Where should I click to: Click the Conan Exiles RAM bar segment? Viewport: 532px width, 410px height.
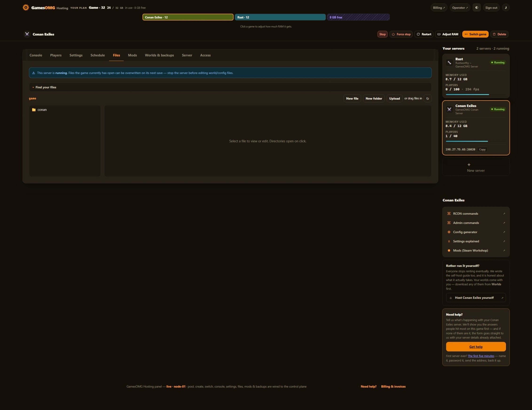[x=188, y=17]
